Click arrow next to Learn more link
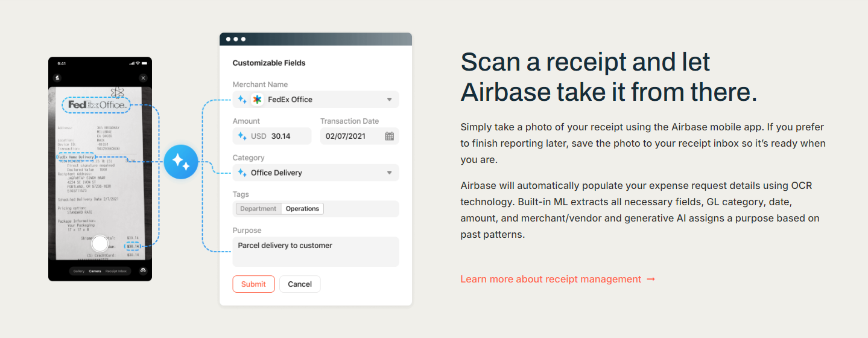 click(x=651, y=279)
